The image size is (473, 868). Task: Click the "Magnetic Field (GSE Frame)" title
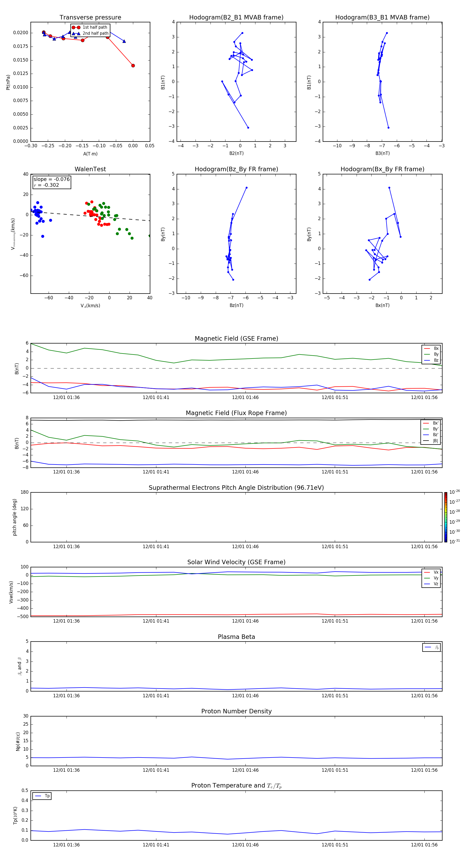pos(236,339)
